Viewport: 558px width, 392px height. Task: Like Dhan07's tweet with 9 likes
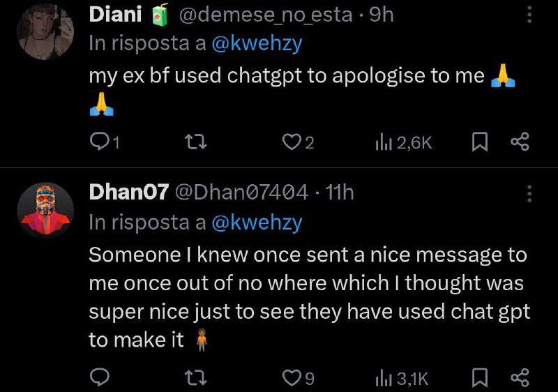[x=298, y=378]
